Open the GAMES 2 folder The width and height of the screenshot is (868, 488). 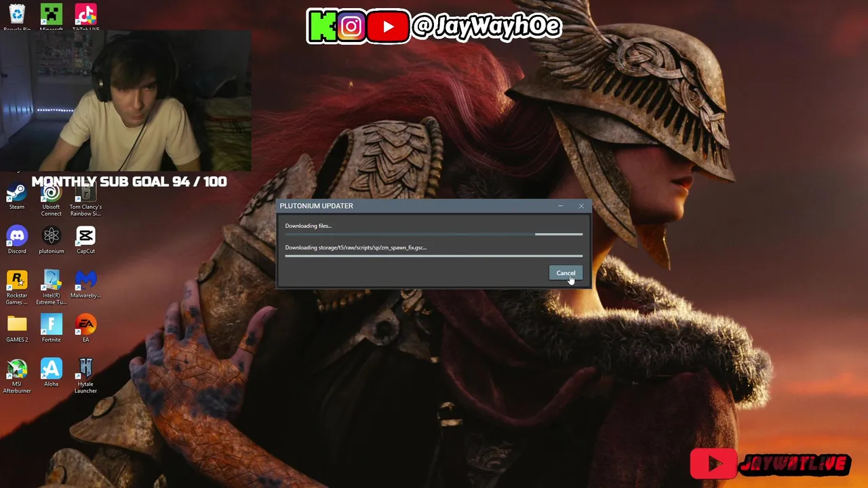click(17, 329)
